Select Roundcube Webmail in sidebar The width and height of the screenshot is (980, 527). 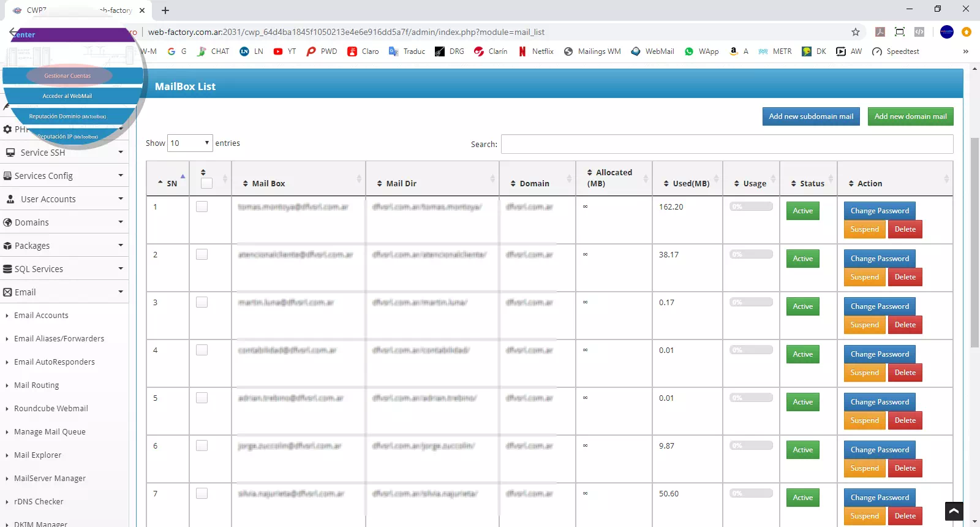click(51, 409)
